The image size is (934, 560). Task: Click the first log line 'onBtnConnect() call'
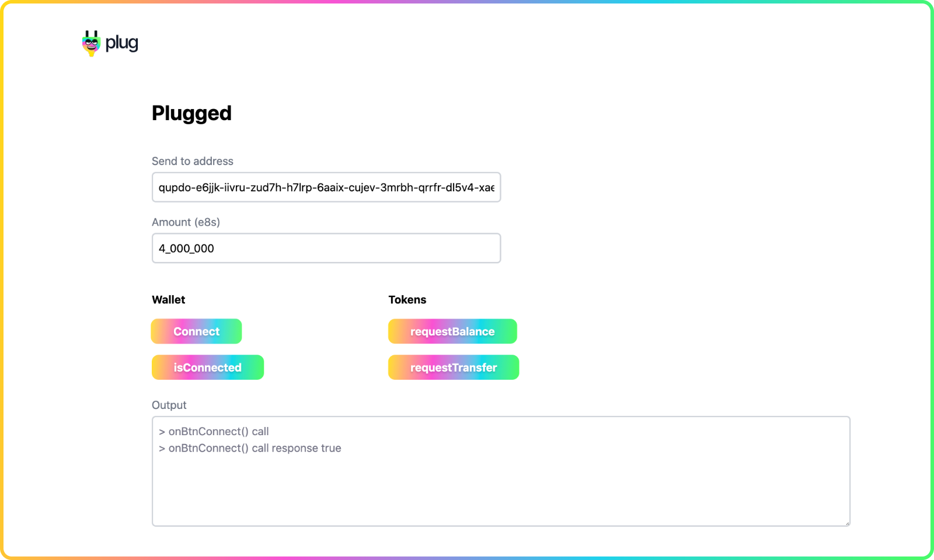[x=214, y=432]
